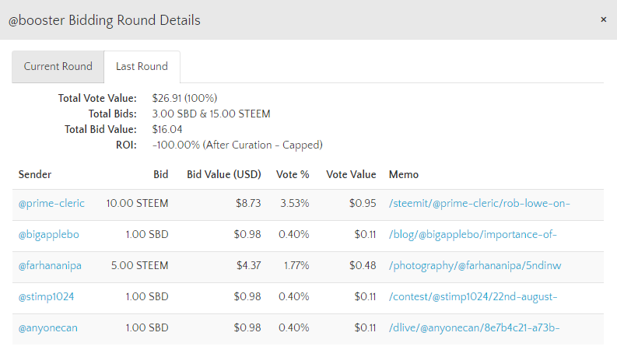Click the $0.95 vote value cell
Screen dimensions: 617x364
[363, 204]
